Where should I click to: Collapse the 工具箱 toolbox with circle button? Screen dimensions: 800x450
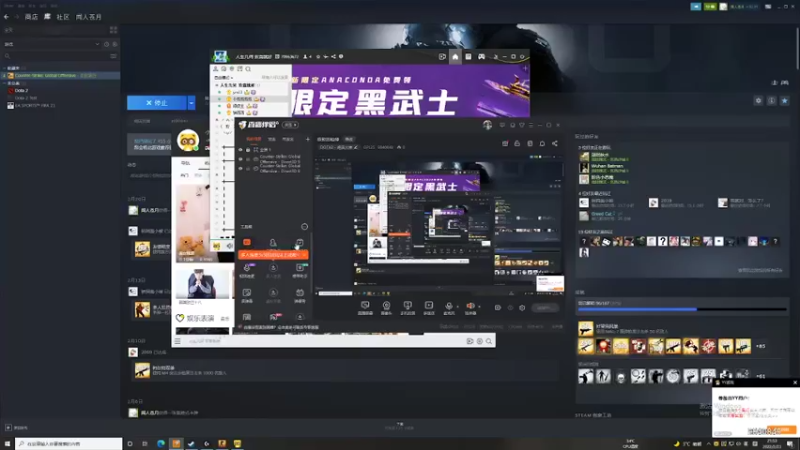tap(304, 227)
